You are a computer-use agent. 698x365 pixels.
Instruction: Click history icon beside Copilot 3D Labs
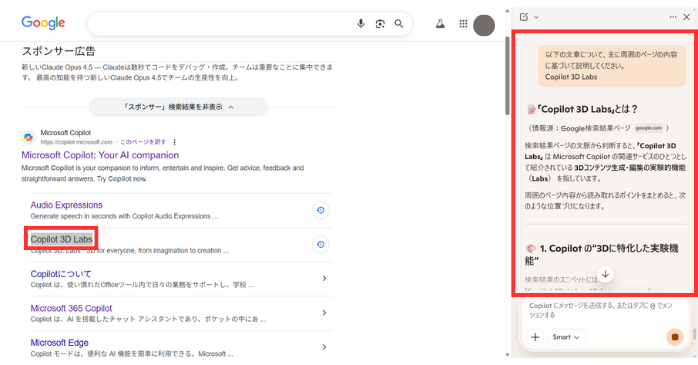pos(321,244)
